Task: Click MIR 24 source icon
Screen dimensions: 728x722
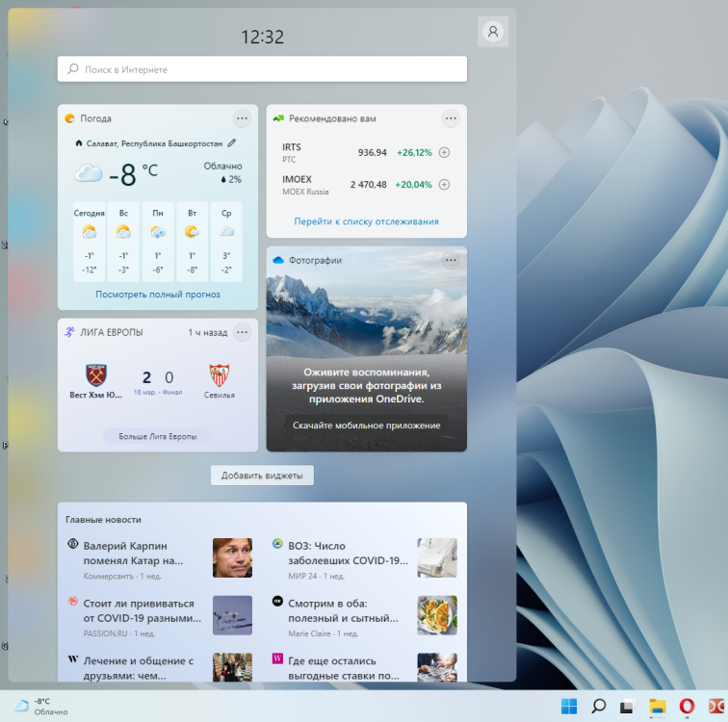Action: click(277, 543)
